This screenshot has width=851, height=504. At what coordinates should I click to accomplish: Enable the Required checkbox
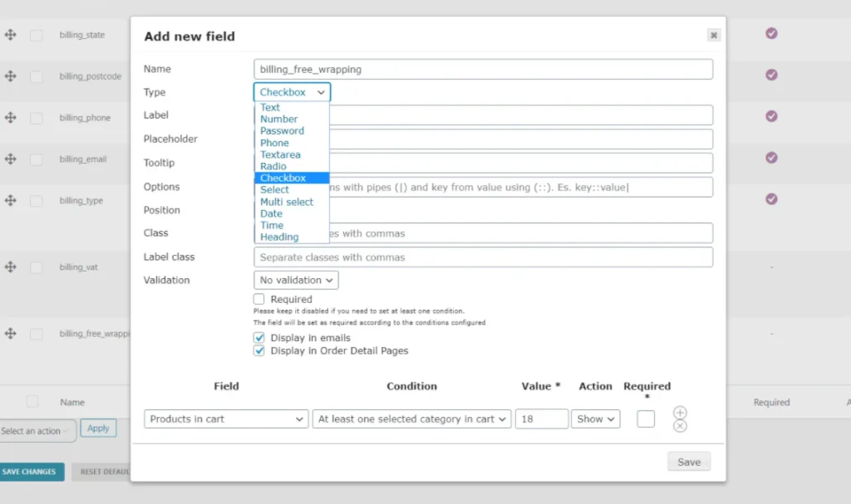[260, 299]
